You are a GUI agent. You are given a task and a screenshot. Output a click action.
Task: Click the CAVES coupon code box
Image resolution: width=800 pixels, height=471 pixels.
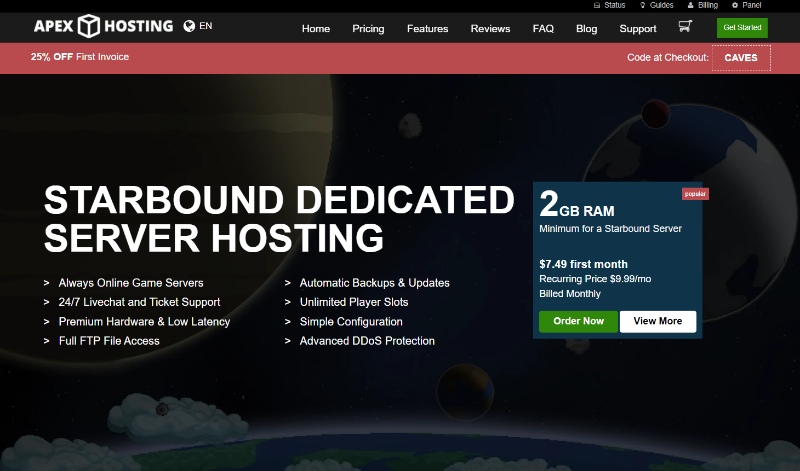pyautogui.click(x=741, y=58)
